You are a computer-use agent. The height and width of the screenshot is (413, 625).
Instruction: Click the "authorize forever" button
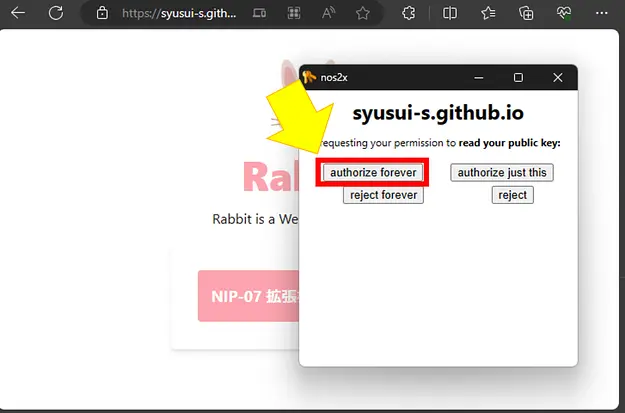pyautogui.click(x=373, y=172)
